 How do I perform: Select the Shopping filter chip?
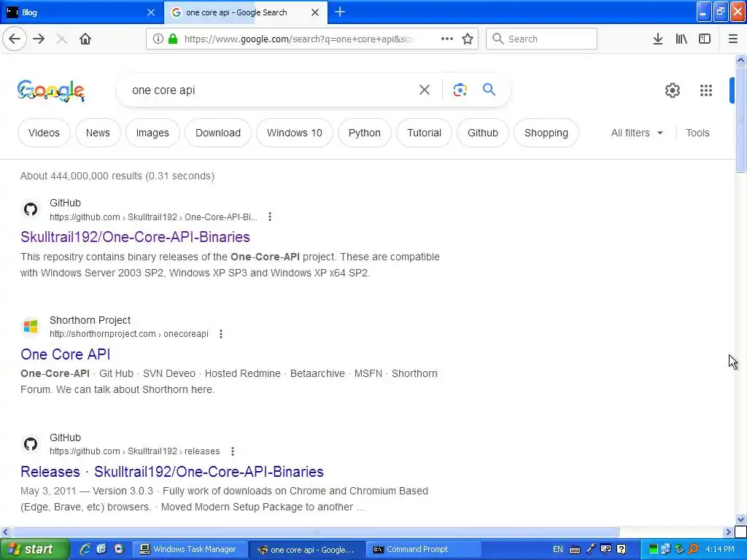pyautogui.click(x=546, y=133)
